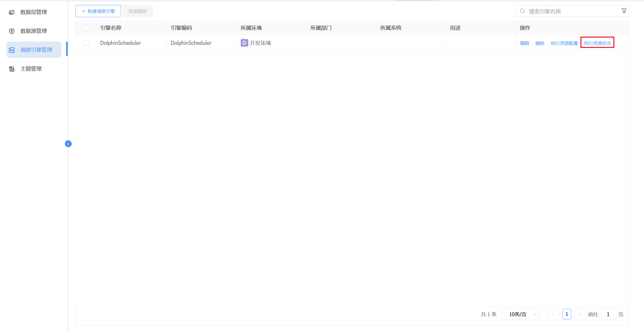Screen dimensions: 644x333
Task: Click the purple D environment badge
Action: point(244,43)
